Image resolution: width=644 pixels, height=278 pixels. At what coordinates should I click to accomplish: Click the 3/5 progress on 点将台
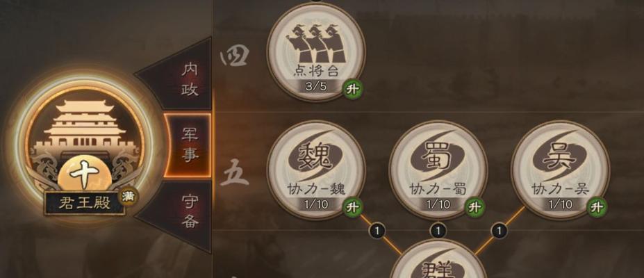[316, 87]
